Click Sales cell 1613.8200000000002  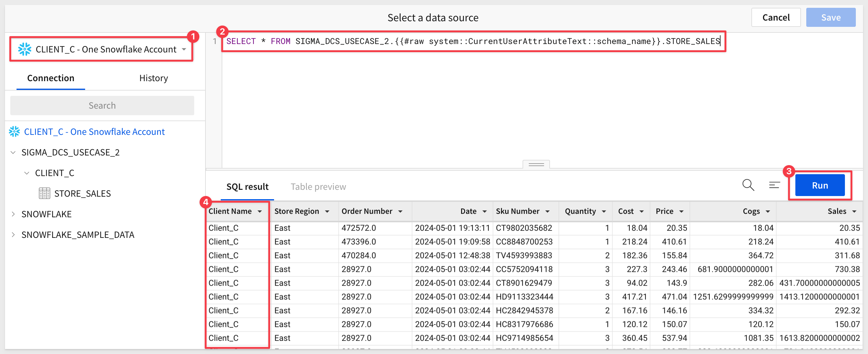[x=819, y=338]
